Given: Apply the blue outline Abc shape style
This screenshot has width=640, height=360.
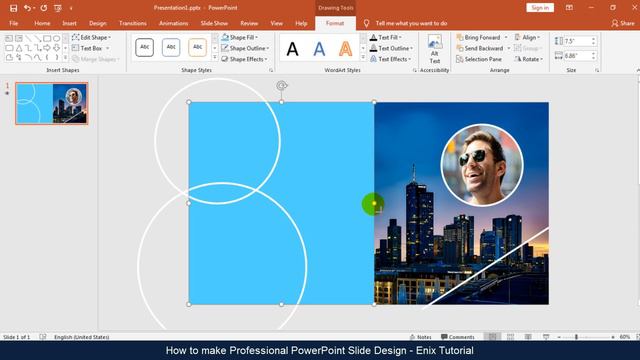Looking at the screenshot, I should click(171, 47).
